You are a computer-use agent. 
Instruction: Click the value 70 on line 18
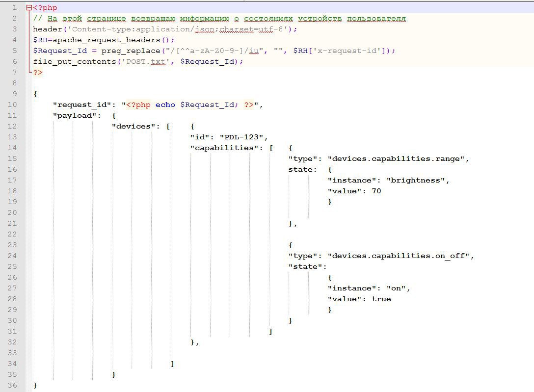point(376,191)
